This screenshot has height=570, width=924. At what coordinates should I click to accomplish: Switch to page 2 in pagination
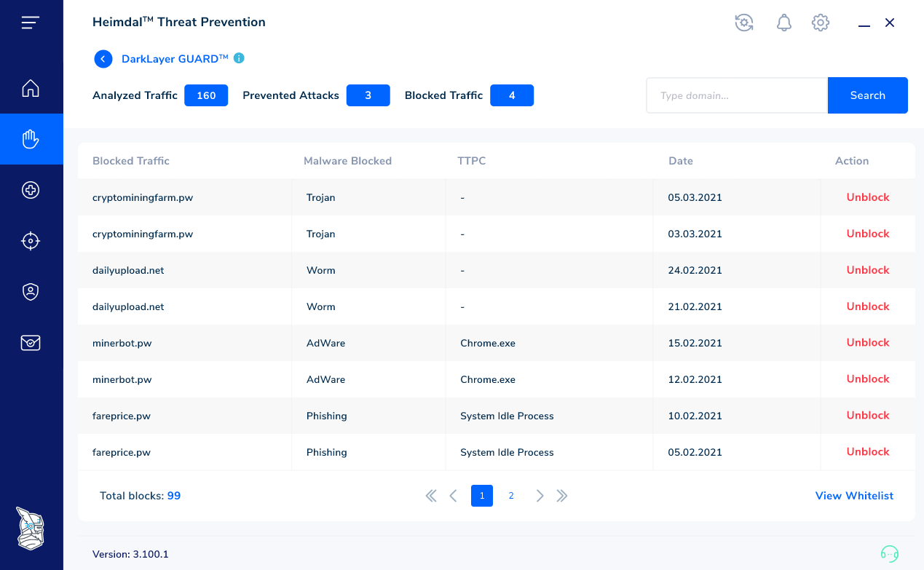point(511,496)
